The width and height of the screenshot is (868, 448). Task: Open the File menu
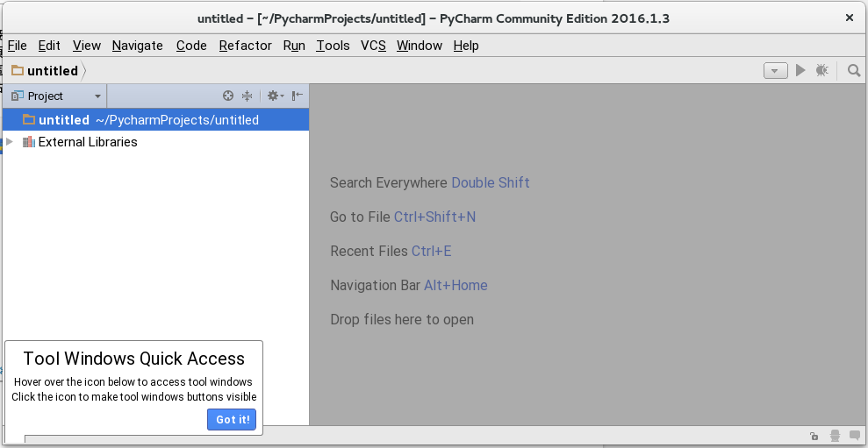18,46
